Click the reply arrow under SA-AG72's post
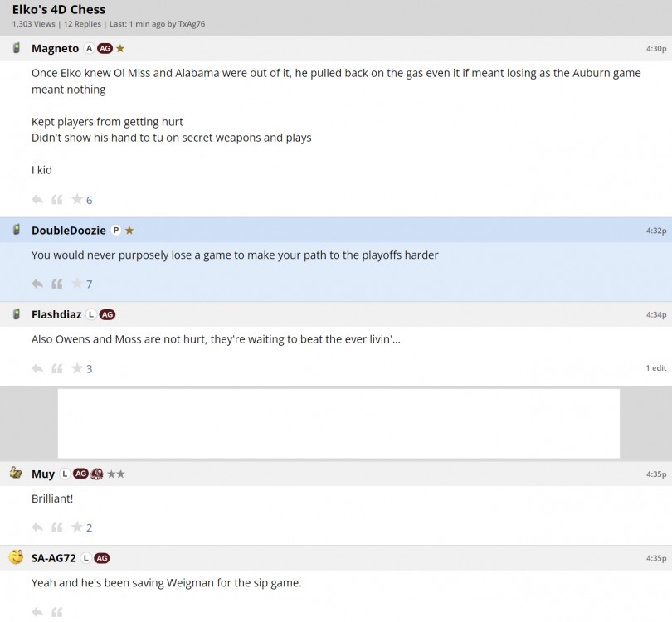This screenshot has height=622, width=672. click(x=37, y=612)
